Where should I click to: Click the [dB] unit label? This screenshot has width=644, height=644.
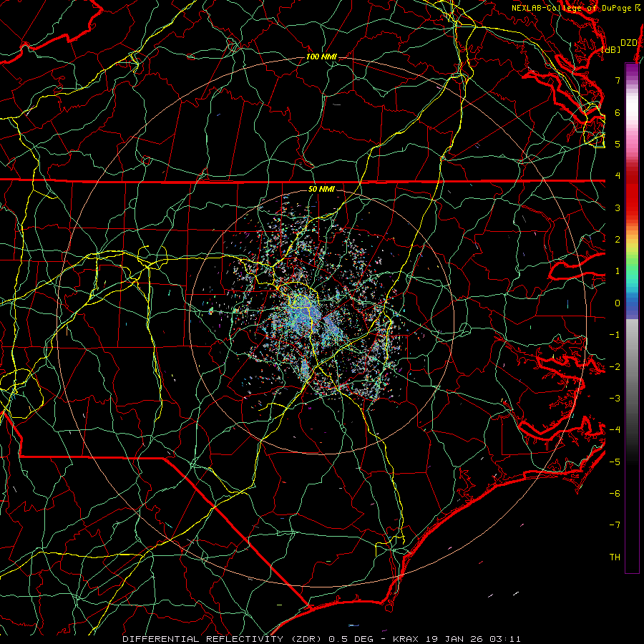click(610, 49)
